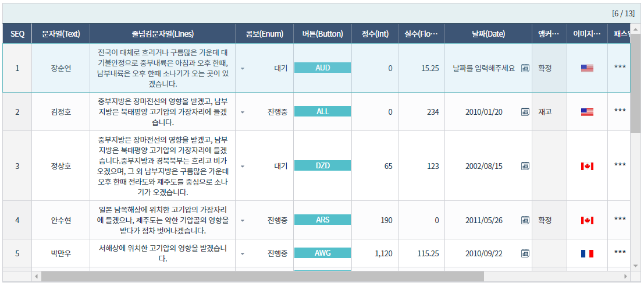Open combo dropdown in 안수현 row
Screen dimensions: 644x286
click(243, 220)
